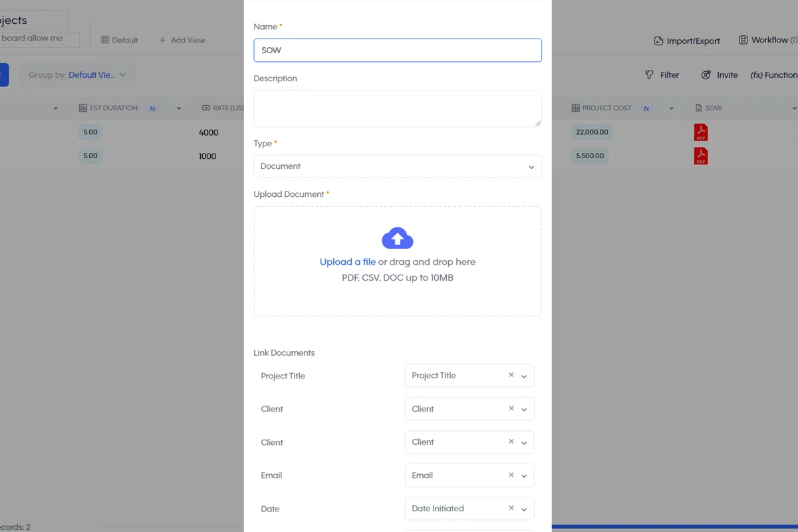
Task: Expand the Date Initiated dropdown arrow
Action: point(524,509)
